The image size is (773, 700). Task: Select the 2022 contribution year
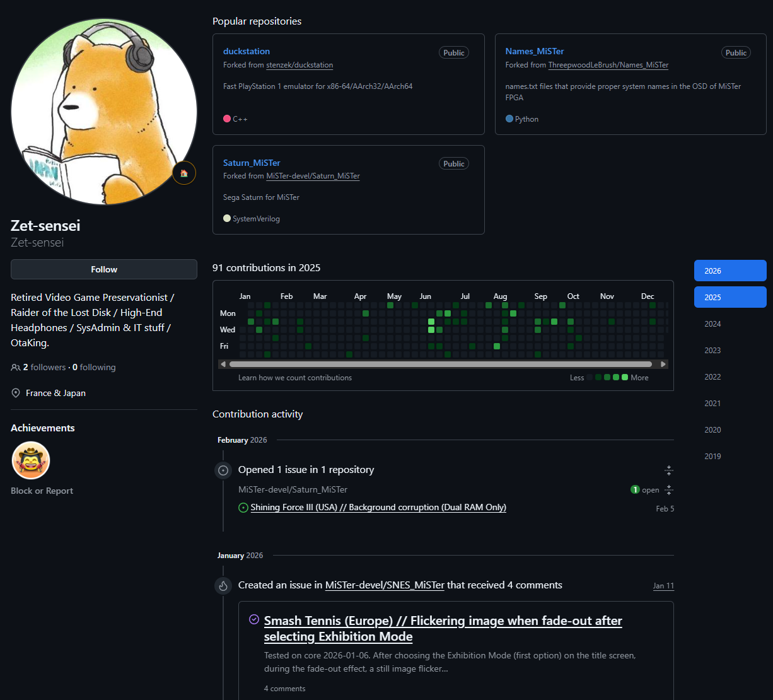click(x=730, y=376)
